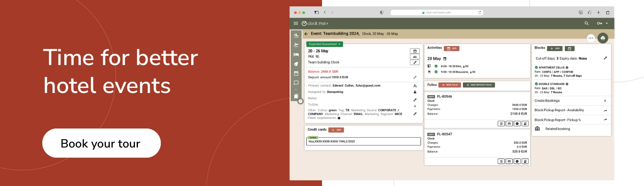This screenshot has width=644, height=186.
Task: Change Assigned to user icon
Action: click(x=415, y=92)
